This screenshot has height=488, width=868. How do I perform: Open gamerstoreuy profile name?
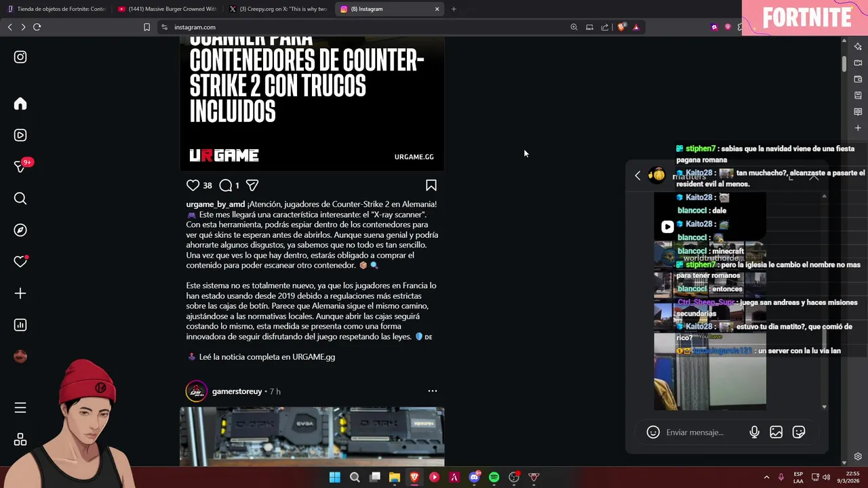pos(237,391)
